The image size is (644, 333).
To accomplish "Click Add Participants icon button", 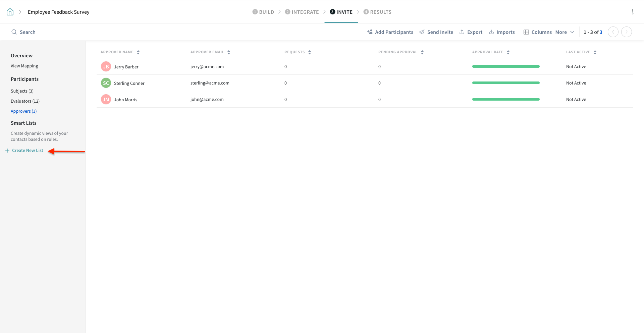I will [370, 32].
